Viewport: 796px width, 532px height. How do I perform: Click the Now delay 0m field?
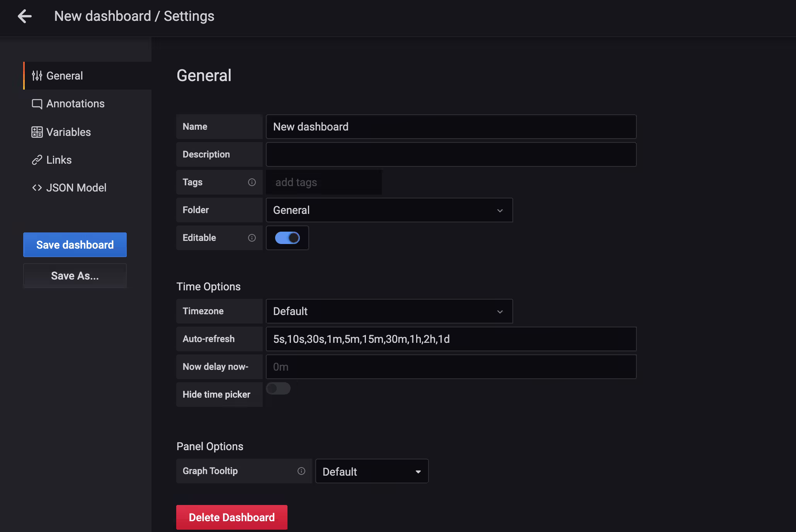coord(451,367)
